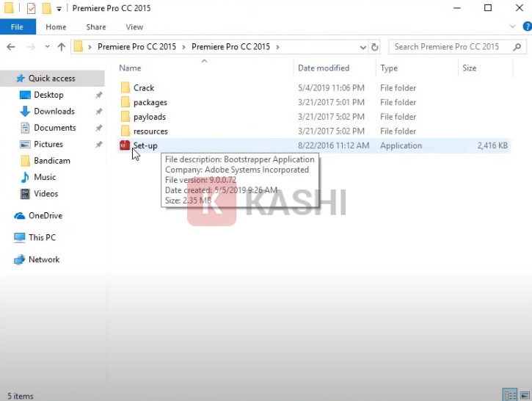
Task: Sort files by Size column
Action: pos(469,68)
